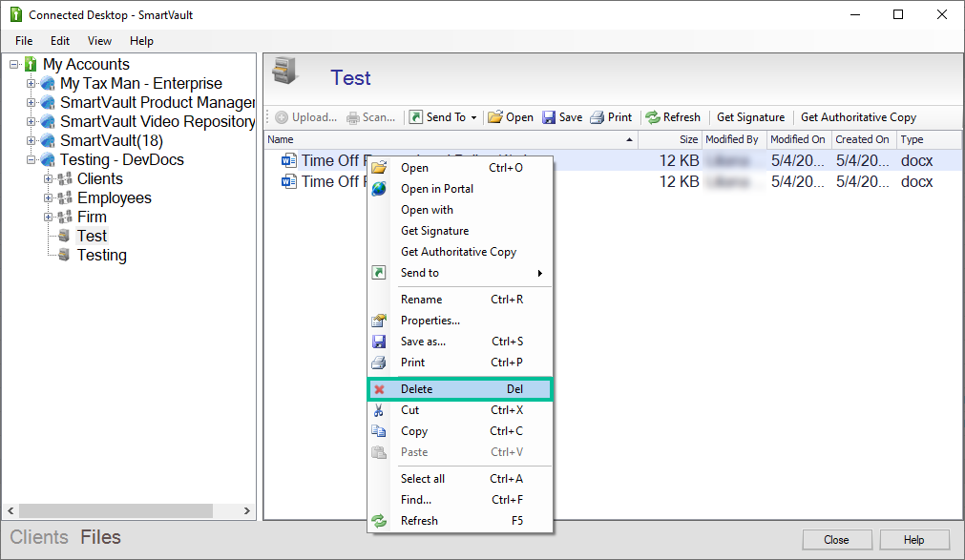This screenshot has width=965, height=560.
Task: Collapse the My Accounts tree node
Action: [x=14, y=64]
